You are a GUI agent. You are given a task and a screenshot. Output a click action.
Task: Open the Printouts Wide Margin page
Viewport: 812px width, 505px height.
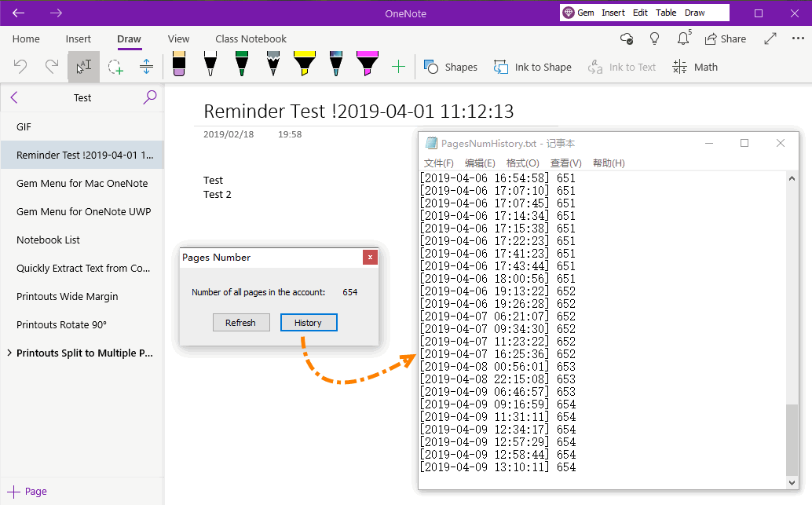click(x=82, y=296)
